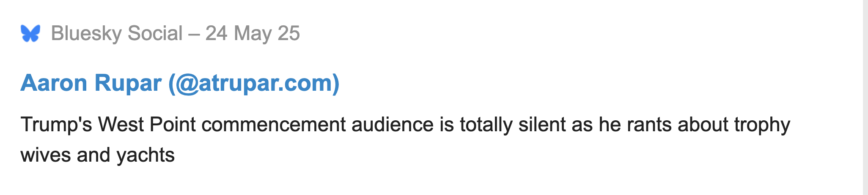Click the blue Bluesky butterfly icon

30,33
